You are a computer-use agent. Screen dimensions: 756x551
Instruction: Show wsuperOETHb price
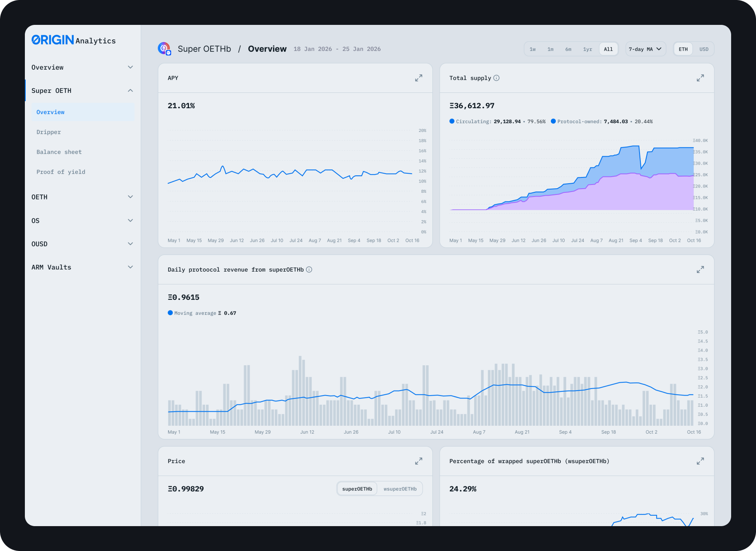(x=400, y=489)
